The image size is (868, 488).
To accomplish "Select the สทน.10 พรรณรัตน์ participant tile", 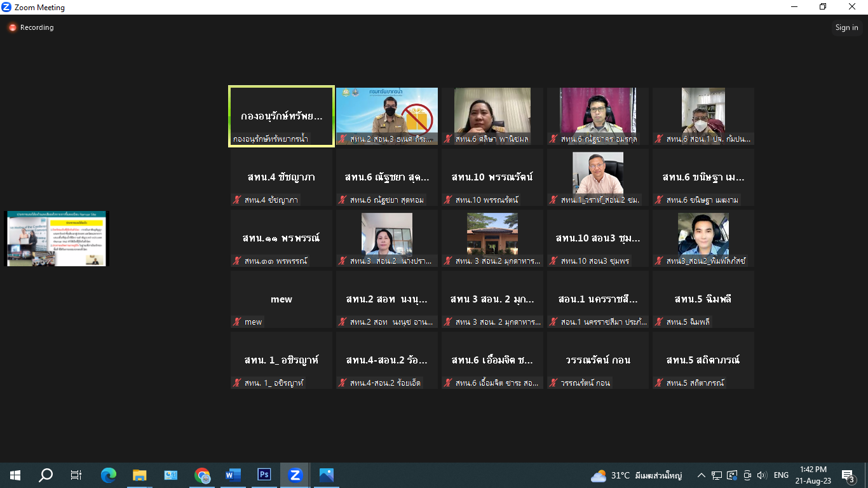I will 492,177.
